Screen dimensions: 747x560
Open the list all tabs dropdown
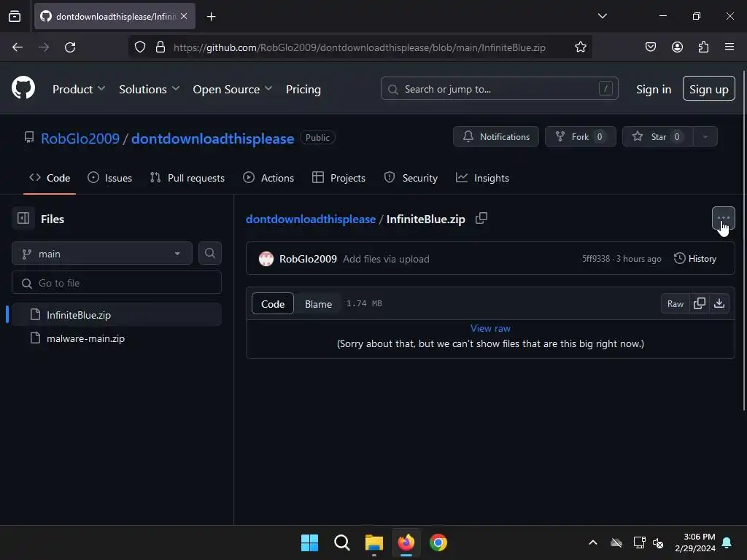click(x=603, y=16)
